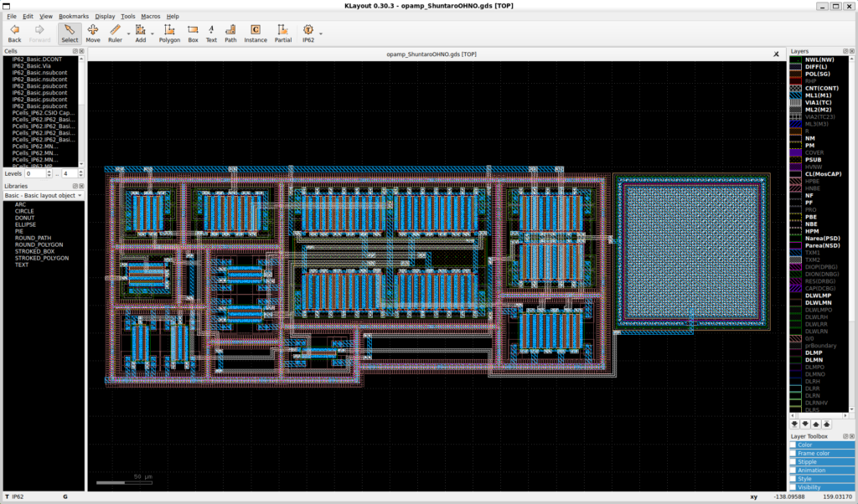858x504 pixels.
Task: Choose the Partial selection tool
Action: tap(283, 33)
